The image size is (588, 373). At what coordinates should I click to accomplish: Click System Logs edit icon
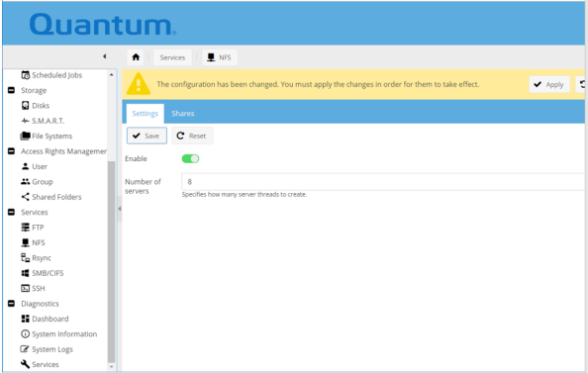25,349
